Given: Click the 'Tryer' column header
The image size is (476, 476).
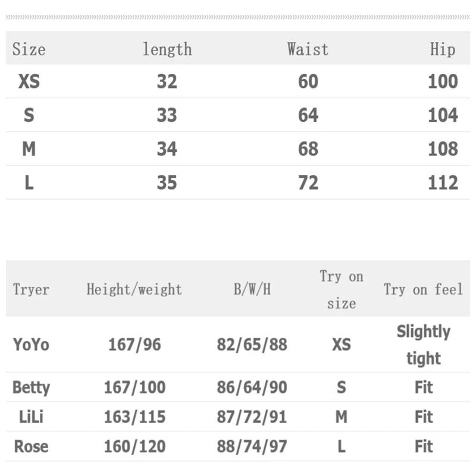Looking at the screenshot, I should point(31,290).
